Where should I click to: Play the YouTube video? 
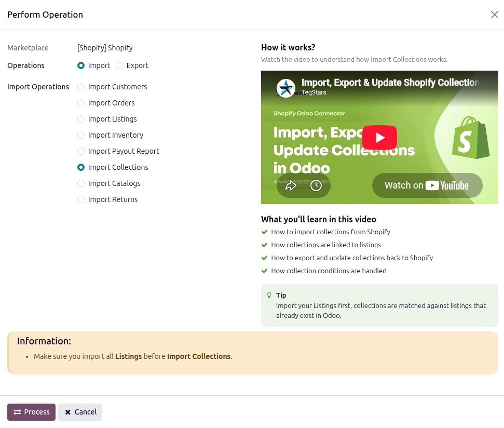pos(379,137)
